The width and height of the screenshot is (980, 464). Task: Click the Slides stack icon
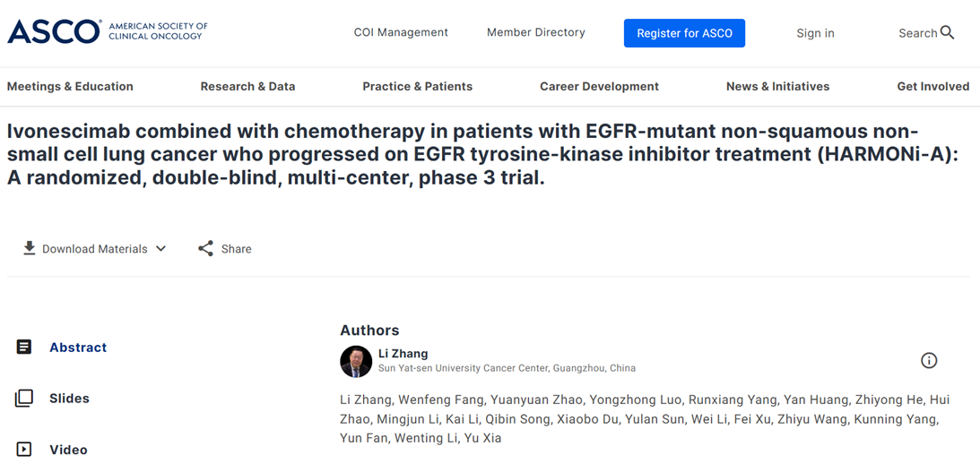(23, 399)
